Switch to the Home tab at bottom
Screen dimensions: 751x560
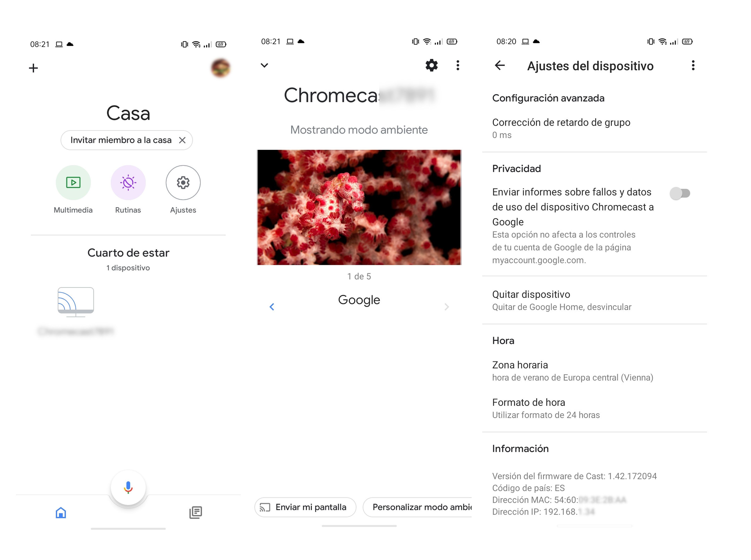point(61,512)
